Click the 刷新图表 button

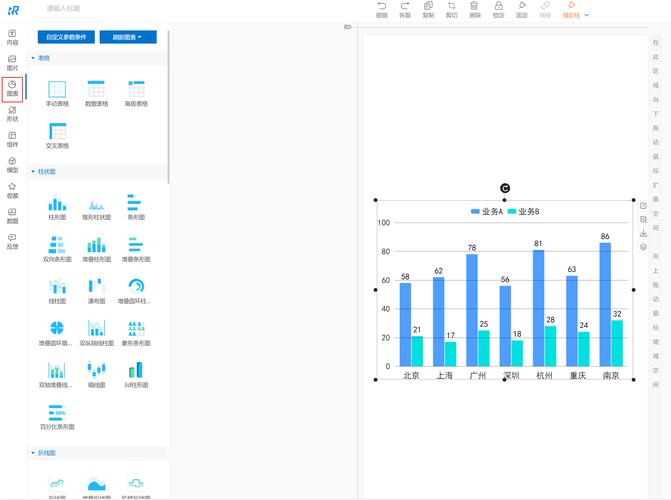click(128, 37)
